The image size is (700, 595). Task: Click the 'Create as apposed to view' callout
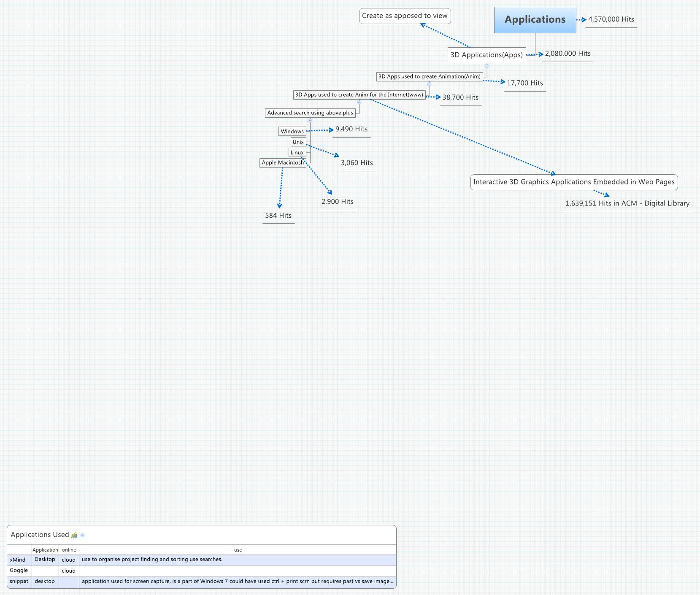(x=405, y=16)
